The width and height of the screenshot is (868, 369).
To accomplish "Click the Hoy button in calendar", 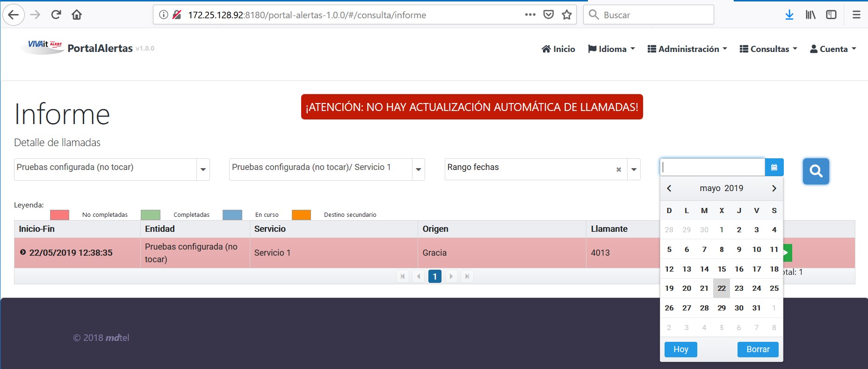I will 681,349.
